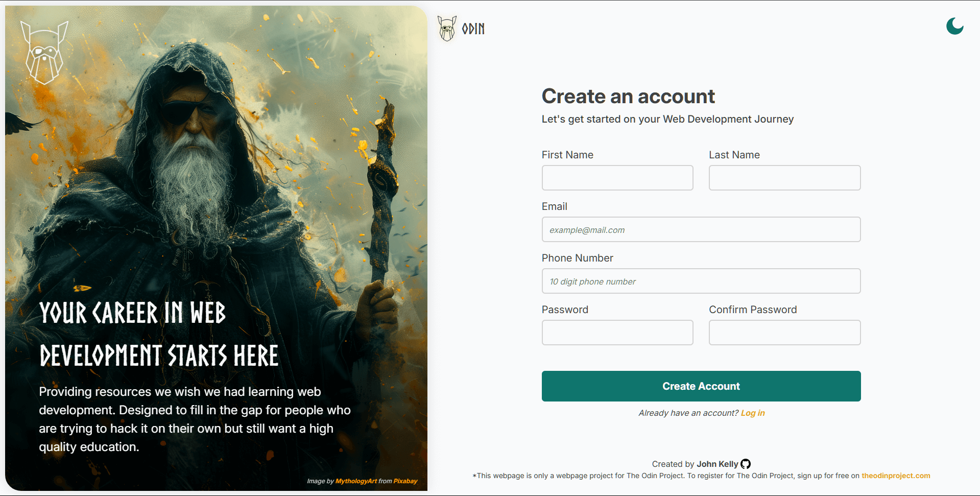Click the Odin helmet logo in the header
980x496 pixels.
point(447,28)
